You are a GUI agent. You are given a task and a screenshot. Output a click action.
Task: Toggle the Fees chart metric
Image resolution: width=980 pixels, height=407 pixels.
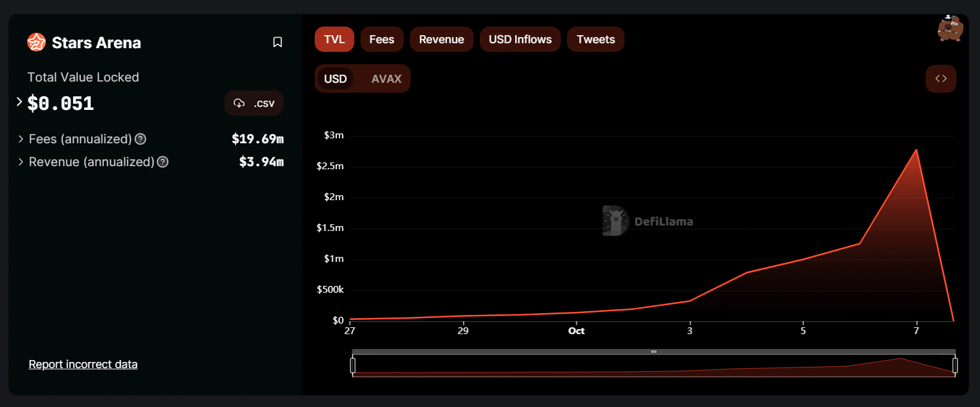382,40
